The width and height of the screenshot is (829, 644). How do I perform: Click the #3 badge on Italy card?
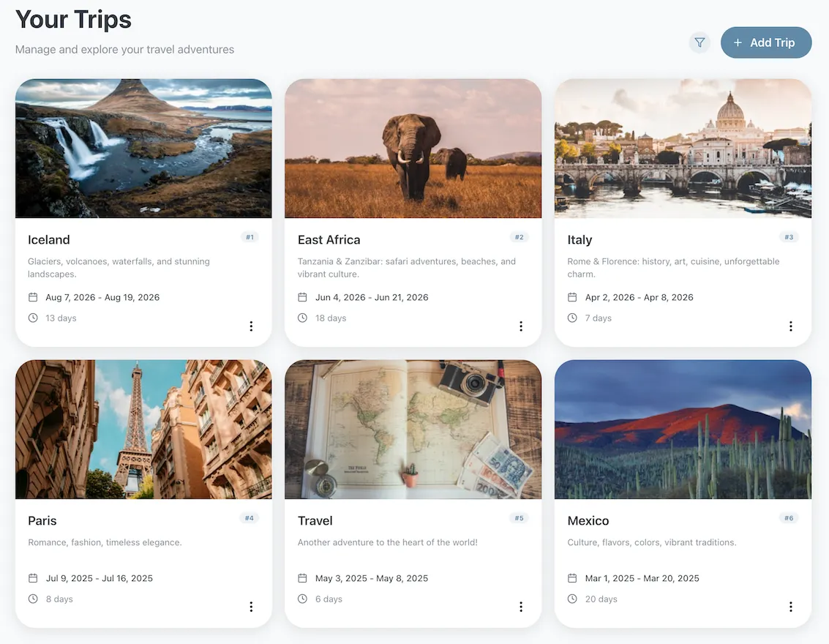click(788, 237)
